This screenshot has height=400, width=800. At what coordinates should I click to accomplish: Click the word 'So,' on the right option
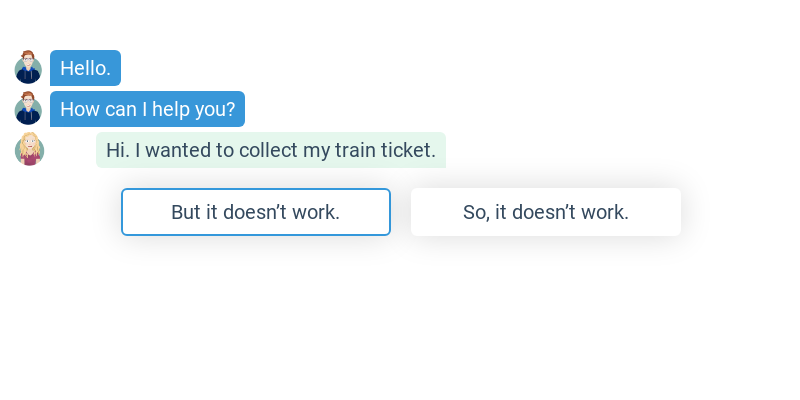pos(476,212)
